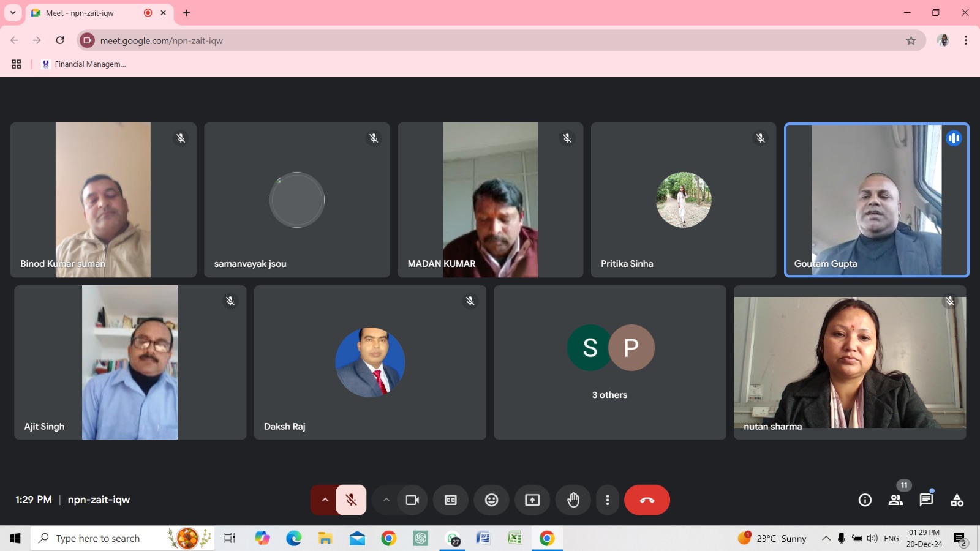Open Mail app from taskbar
Image resolution: width=980 pixels, height=551 pixels.
[x=357, y=538]
